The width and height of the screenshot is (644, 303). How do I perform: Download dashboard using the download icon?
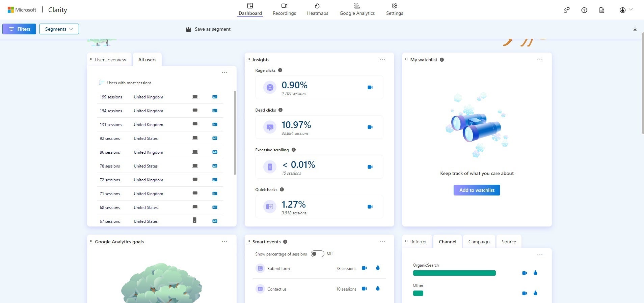click(x=635, y=29)
